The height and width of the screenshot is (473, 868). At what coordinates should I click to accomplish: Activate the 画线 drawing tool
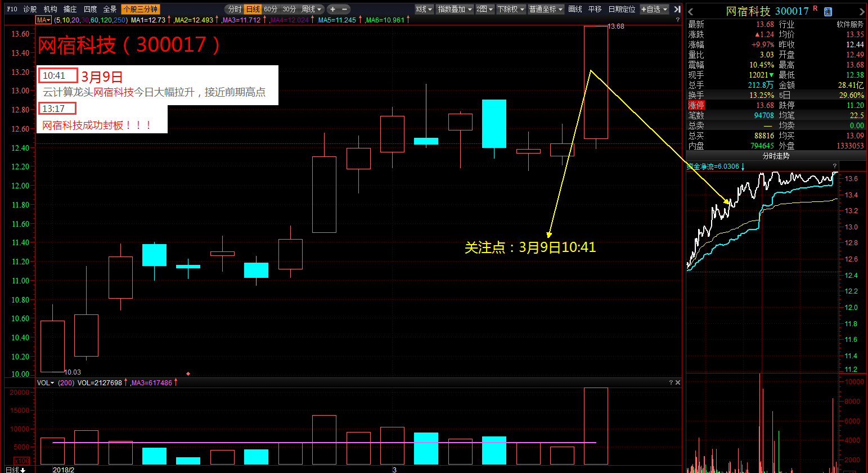coord(575,9)
